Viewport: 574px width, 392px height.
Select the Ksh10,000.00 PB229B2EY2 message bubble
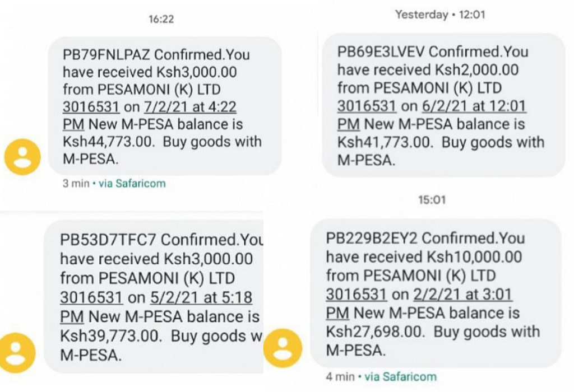click(436, 293)
